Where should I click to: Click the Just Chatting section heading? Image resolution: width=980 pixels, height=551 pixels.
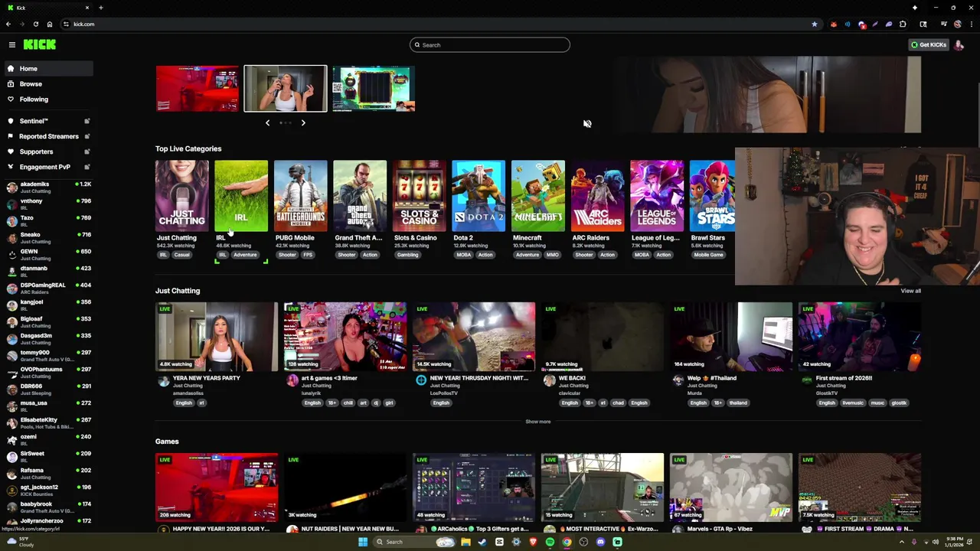pos(178,291)
